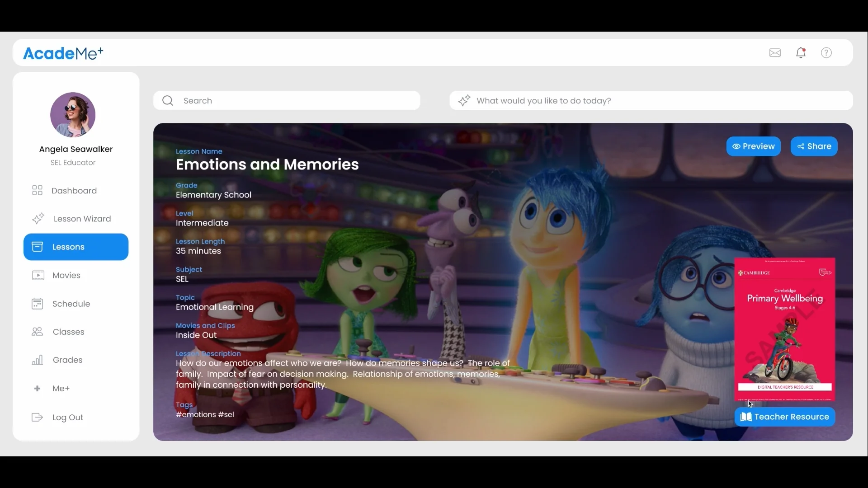
Task: Click the Lesson Wizard wand icon
Action: point(38,219)
